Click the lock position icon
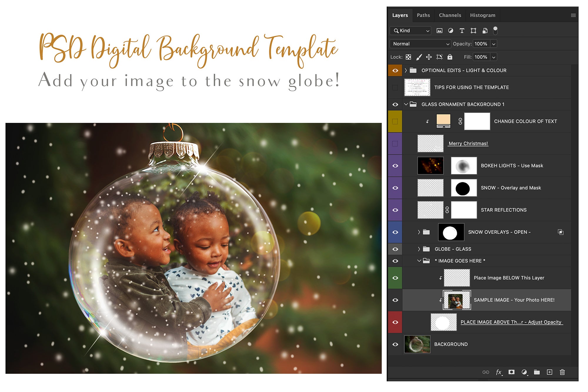The width and height of the screenshot is (588, 392). (x=429, y=57)
